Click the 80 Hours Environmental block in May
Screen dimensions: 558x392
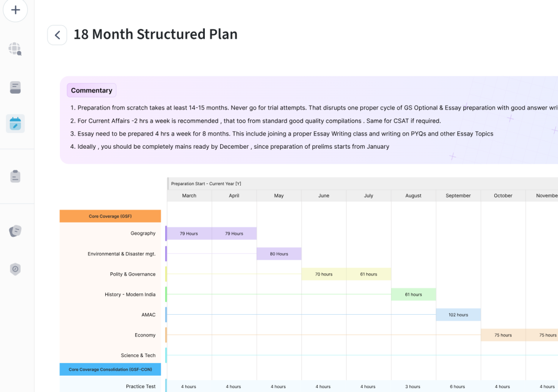278,254
